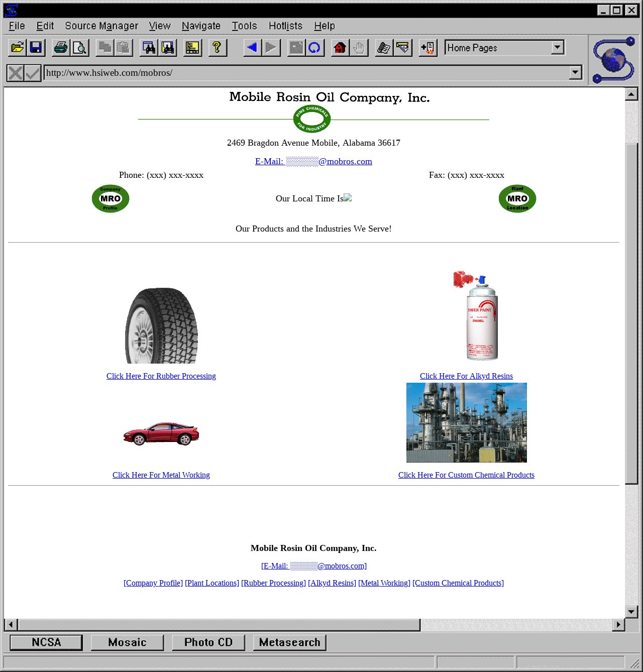Open the URL history dropdown arrow
This screenshot has height=672, width=643.
tap(575, 73)
